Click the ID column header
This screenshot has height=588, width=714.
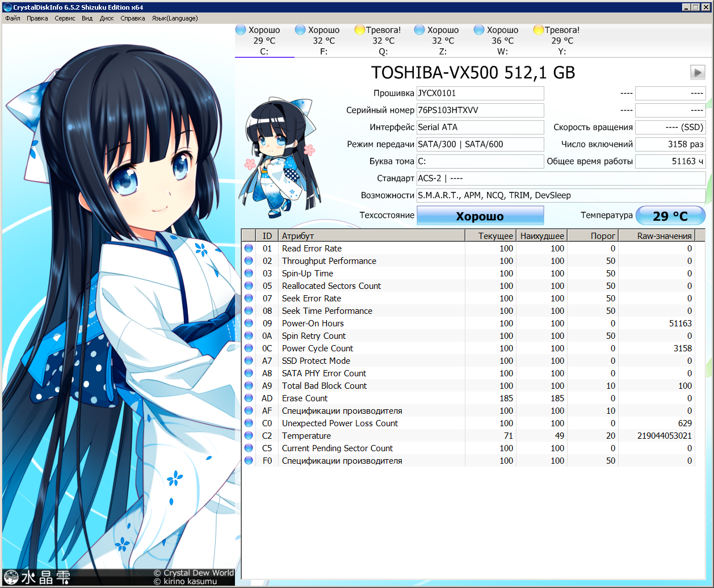(x=267, y=236)
